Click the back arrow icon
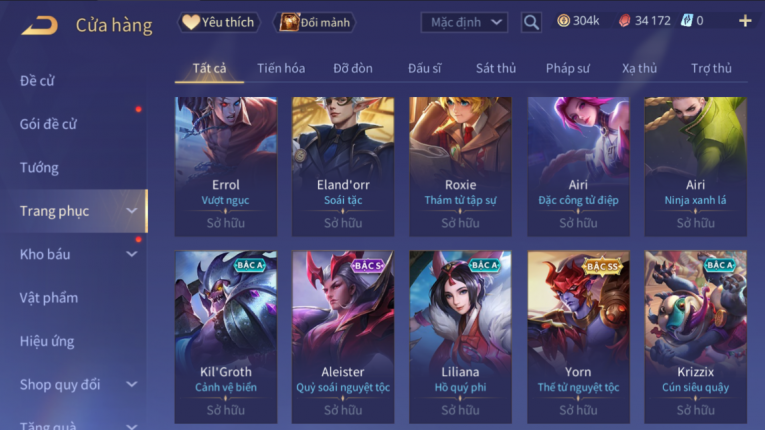This screenshot has height=430, width=765. pos(40,25)
